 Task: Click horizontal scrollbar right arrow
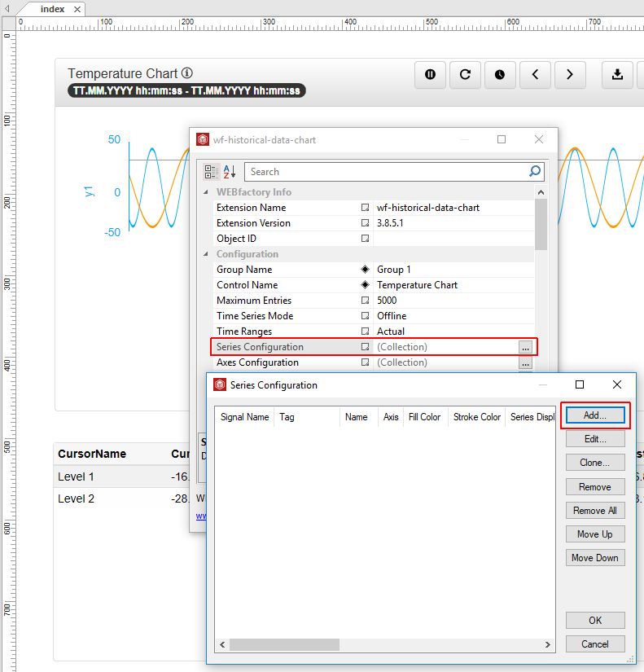point(548,644)
